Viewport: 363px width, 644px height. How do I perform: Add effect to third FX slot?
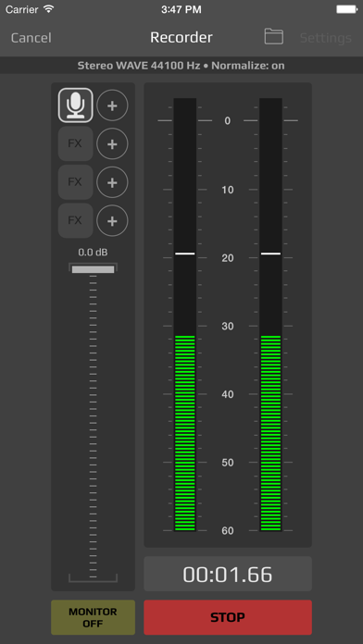tap(112, 221)
